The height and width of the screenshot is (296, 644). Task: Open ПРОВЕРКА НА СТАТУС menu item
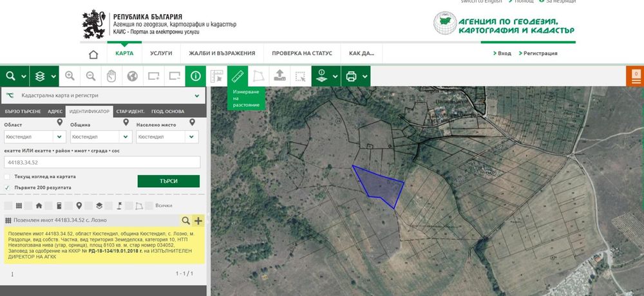coord(302,53)
